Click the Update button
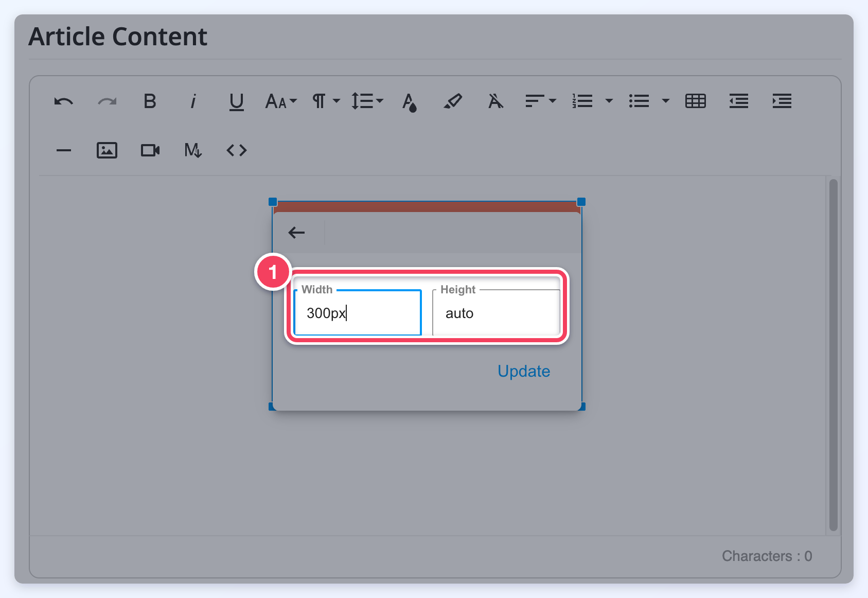Viewport: 868px width, 598px height. click(x=524, y=371)
